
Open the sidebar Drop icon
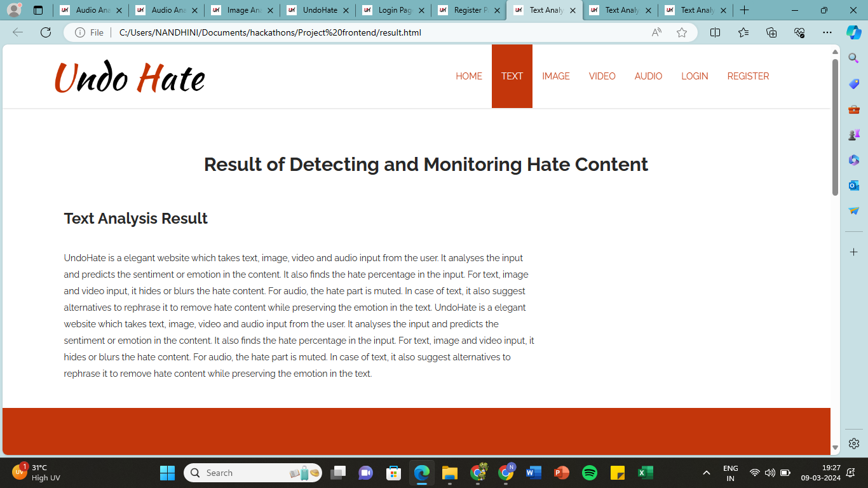[854, 211]
